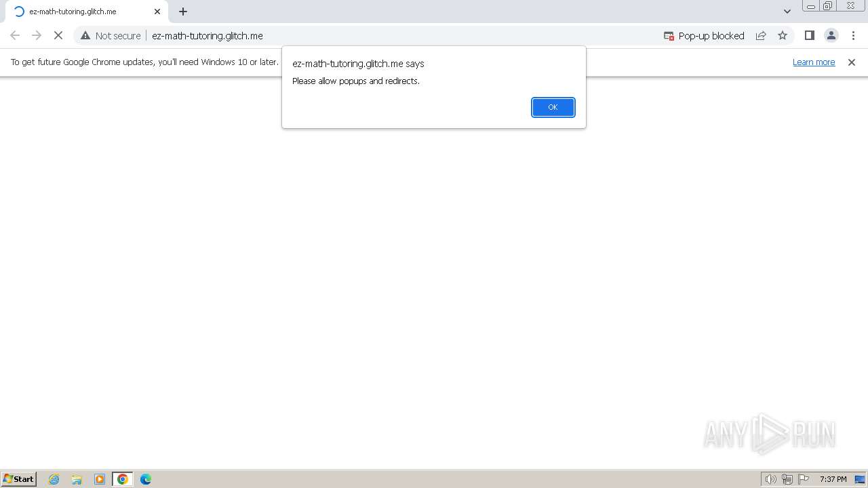Viewport: 868px width, 488px height.
Task: Open Windows Media Player from taskbar
Action: click(100, 479)
